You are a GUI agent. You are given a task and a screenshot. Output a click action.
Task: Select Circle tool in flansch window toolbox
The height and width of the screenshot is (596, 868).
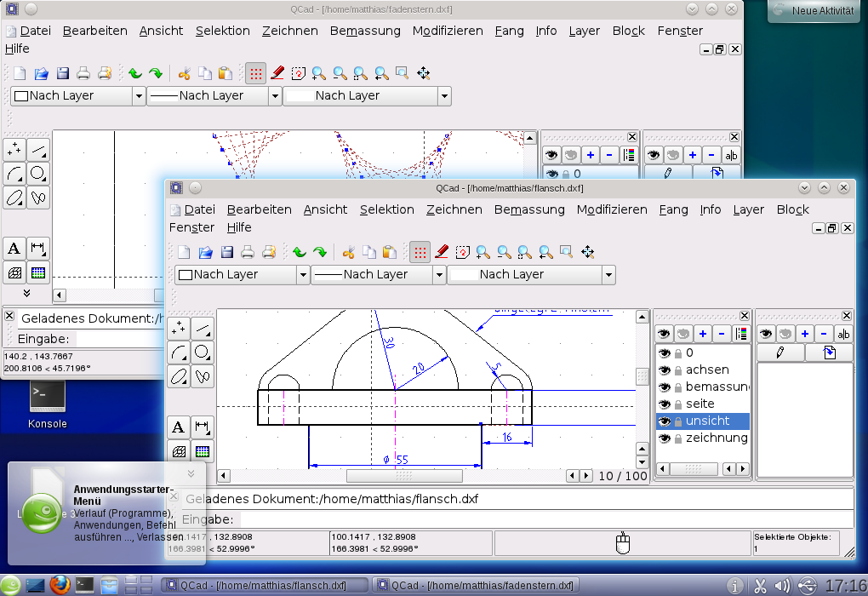[203, 352]
